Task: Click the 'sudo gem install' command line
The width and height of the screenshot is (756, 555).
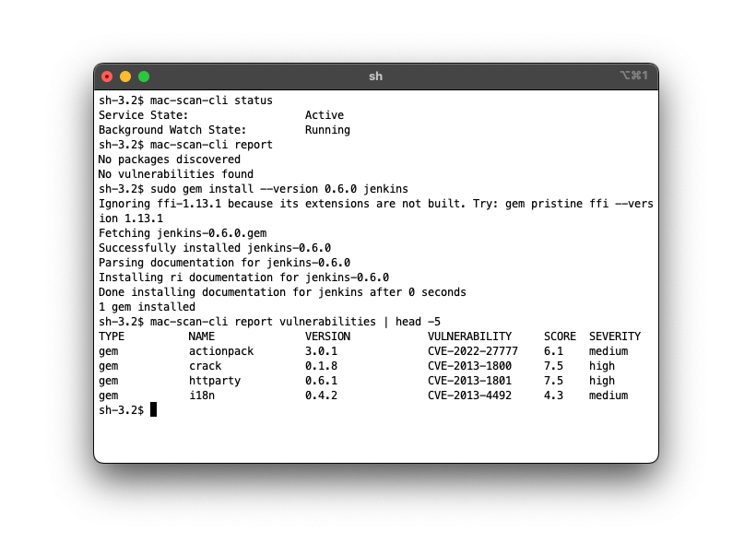Action: coord(254,189)
